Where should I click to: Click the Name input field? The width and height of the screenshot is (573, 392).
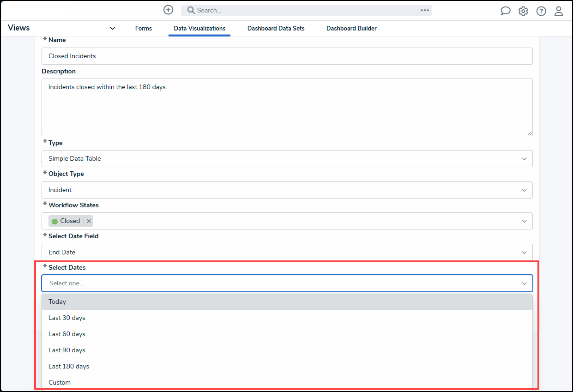pyautogui.click(x=287, y=56)
